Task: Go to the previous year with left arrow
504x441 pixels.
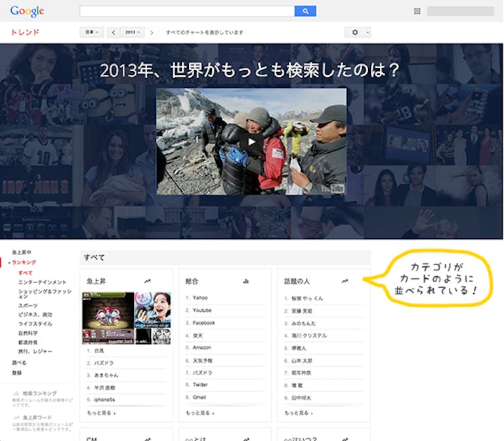Action: 114,32
